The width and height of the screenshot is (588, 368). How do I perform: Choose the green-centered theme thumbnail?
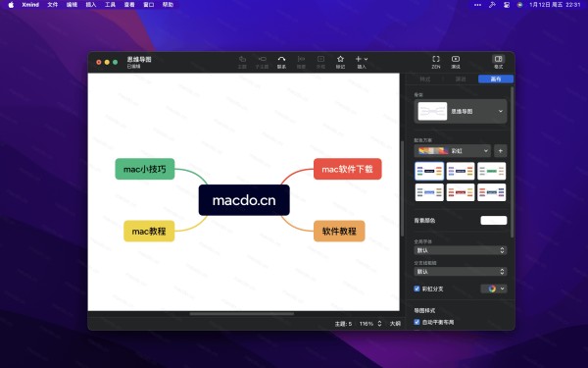(492, 171)
